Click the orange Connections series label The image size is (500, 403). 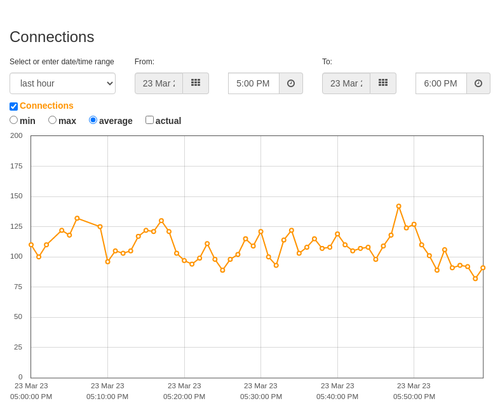coord(46,106)
